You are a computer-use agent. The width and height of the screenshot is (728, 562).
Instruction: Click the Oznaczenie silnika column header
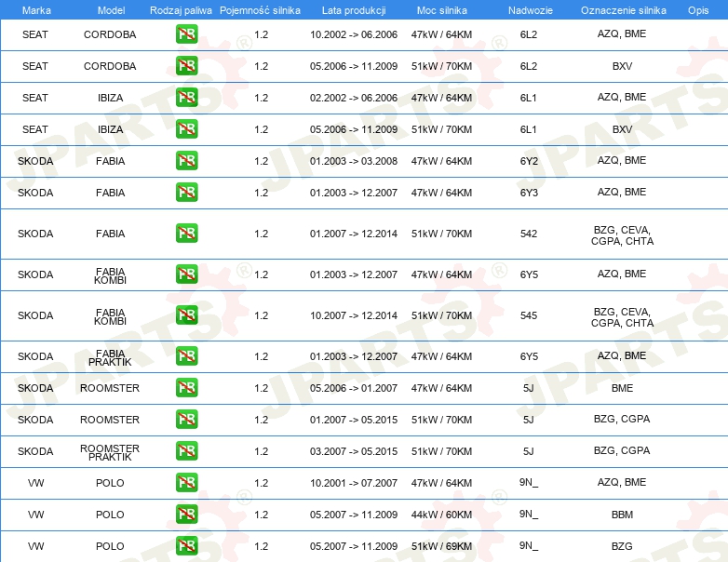coord(624,10)
